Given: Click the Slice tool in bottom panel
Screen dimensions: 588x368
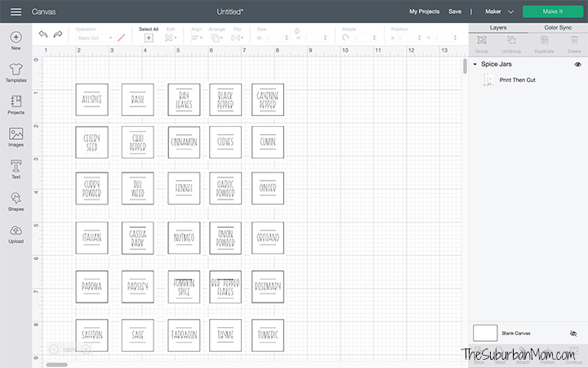Looking at the screenshot, I should pyautogui.click(x=479, y=356).
